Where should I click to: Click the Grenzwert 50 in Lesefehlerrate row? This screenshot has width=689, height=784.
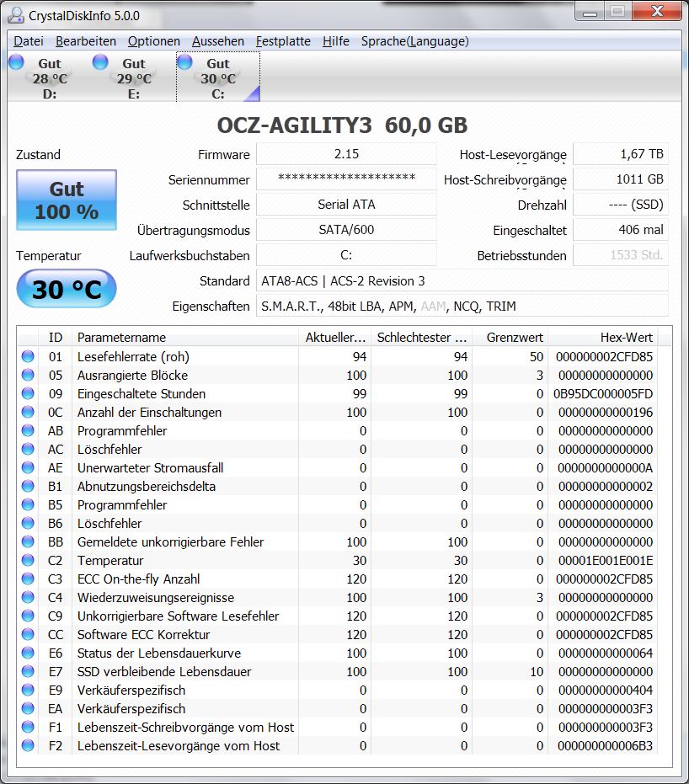pyautogui.click(x=537, y=356)
